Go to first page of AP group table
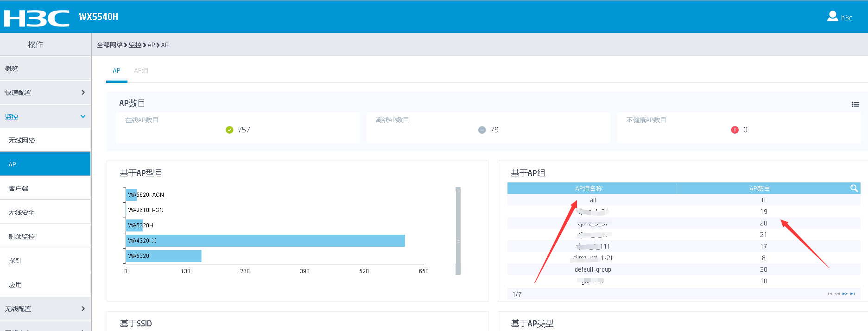This screenshot has height=331, width=868. click(x=830, y=294)
